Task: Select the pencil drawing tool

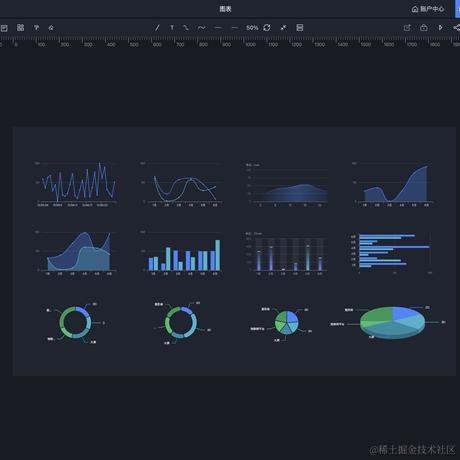Action: click(157, 28)
